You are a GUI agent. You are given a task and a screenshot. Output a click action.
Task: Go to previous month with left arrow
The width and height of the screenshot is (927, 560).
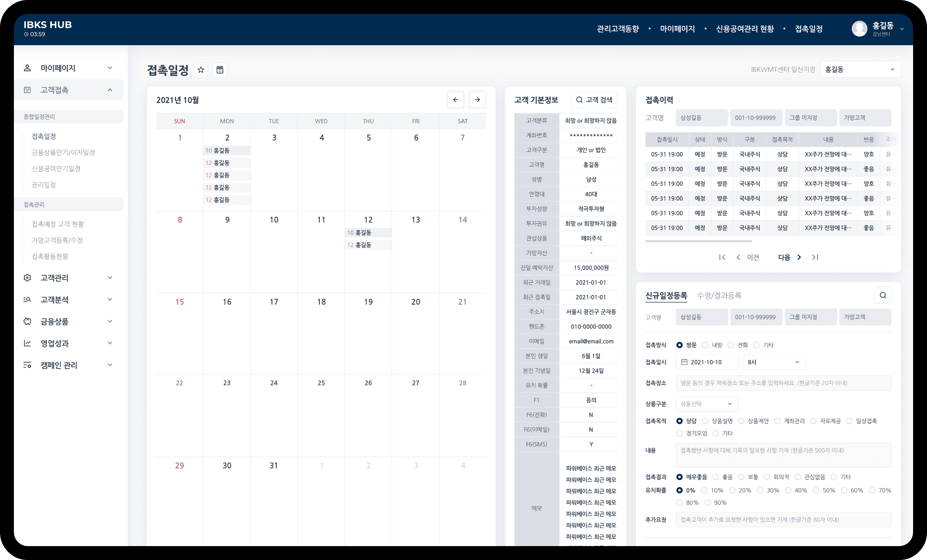455,100
